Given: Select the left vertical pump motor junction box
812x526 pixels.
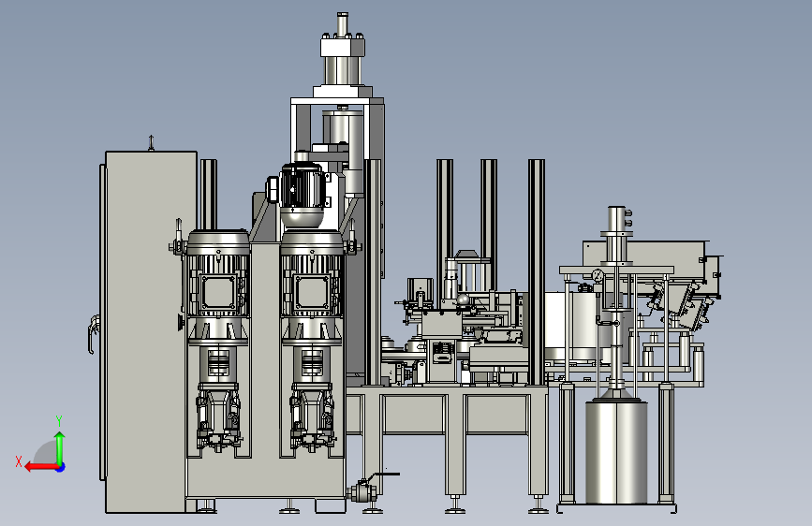Looking at the screenshot, I should pyautogui.click(x=218, y=293).
